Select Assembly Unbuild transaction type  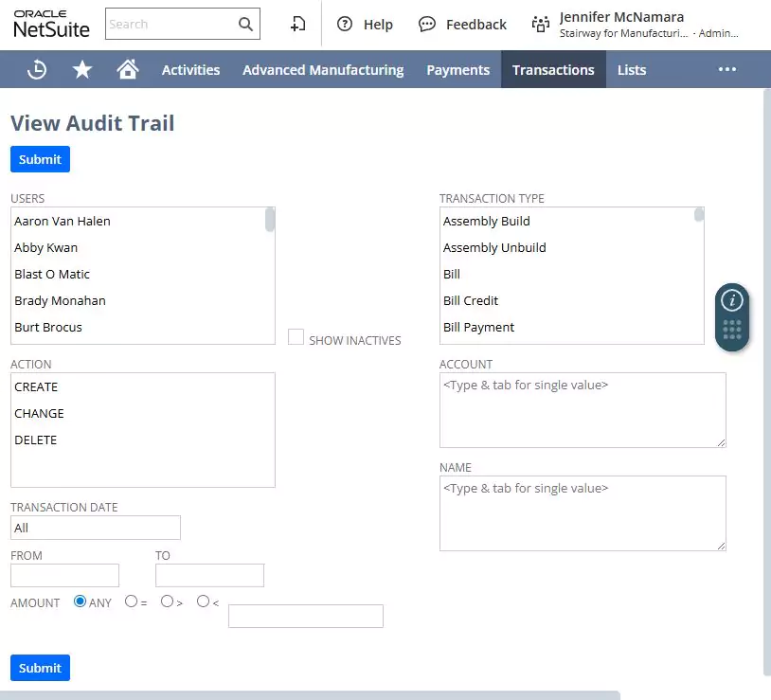tap(567, 248)
